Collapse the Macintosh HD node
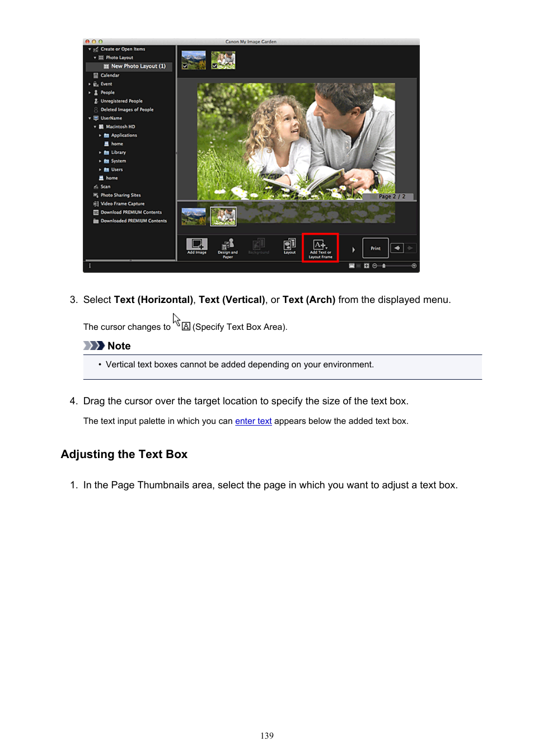This screenshot has height=756, width=534. (95, 127)
